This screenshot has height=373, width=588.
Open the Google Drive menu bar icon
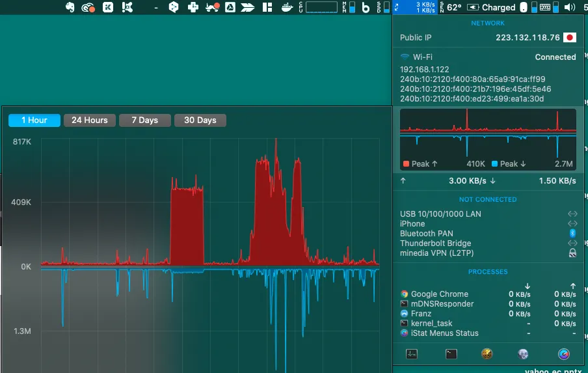coord(230,8)
